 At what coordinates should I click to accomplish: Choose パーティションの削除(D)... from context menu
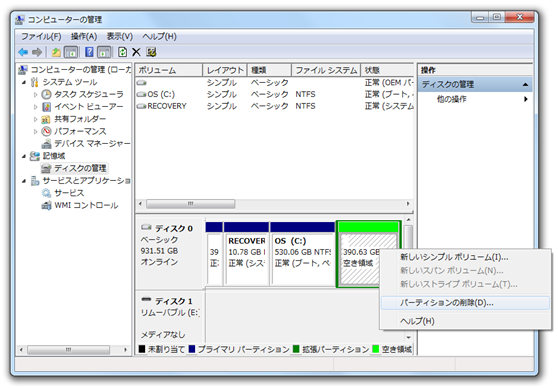[465, 303]
